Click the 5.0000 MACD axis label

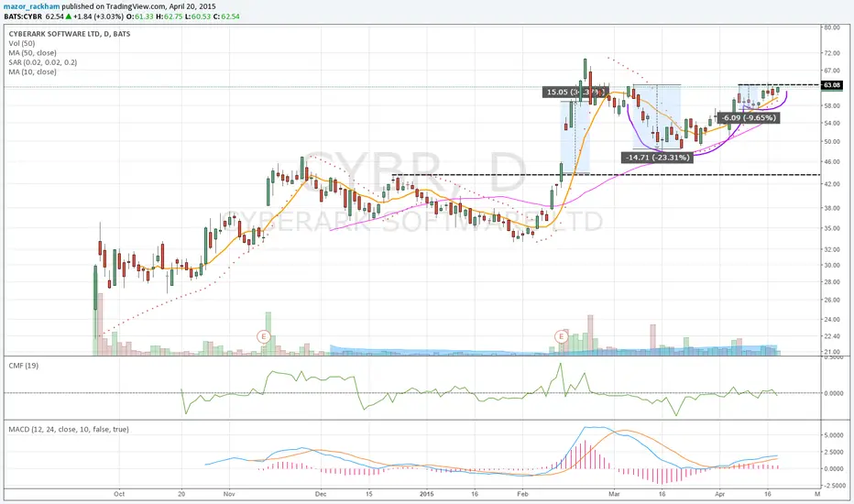coord(834,435)
